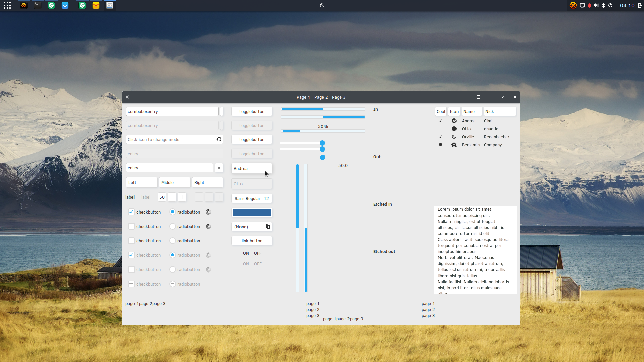Click the topmost horizontal slider knob
This screenshot has height=362, width=644.
[322, 143]
